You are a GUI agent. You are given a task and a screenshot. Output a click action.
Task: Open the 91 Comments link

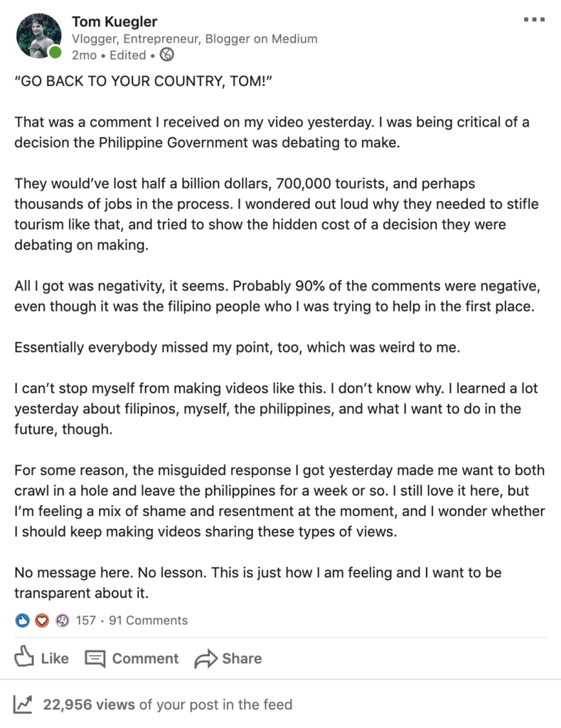click(148, 620)
